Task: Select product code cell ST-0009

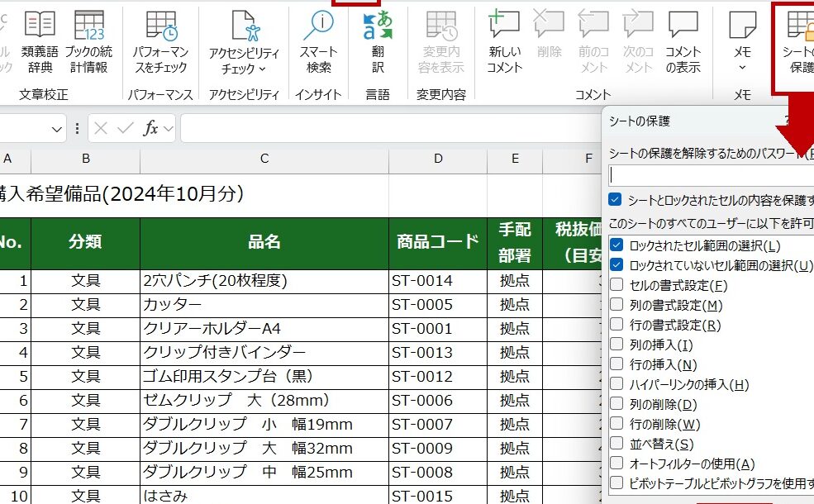Action: tap(438, 449)
